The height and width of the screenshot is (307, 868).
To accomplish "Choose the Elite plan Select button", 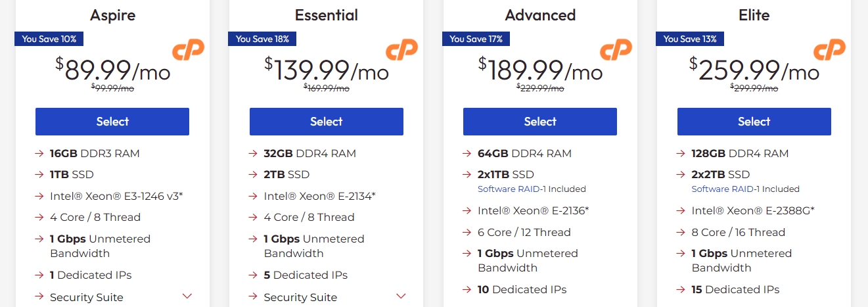I will pyautogui.click(x=754, y=122).
